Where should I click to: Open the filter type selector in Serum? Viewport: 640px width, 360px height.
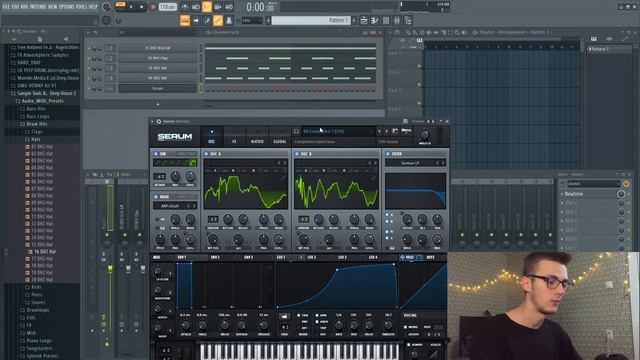410,163
